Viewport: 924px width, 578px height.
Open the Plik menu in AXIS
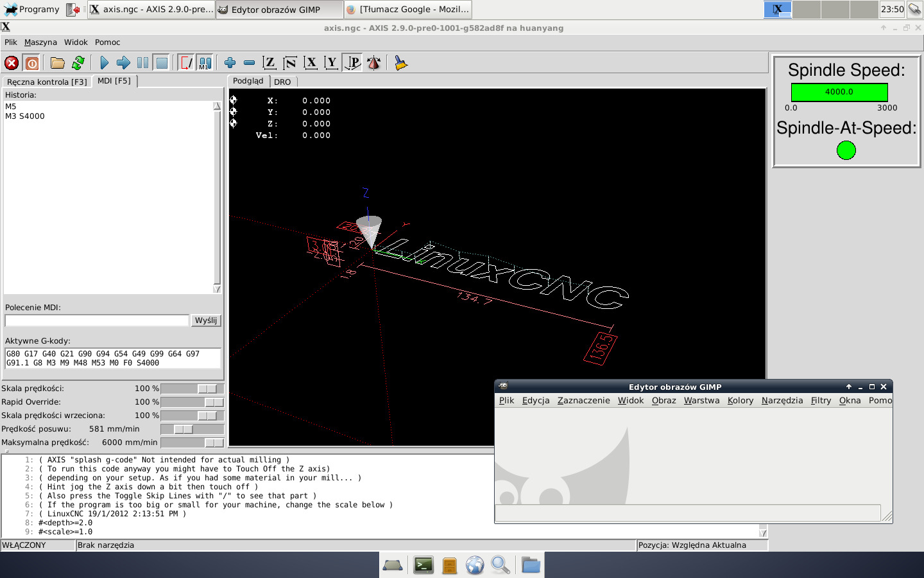[x=11, y=42]
